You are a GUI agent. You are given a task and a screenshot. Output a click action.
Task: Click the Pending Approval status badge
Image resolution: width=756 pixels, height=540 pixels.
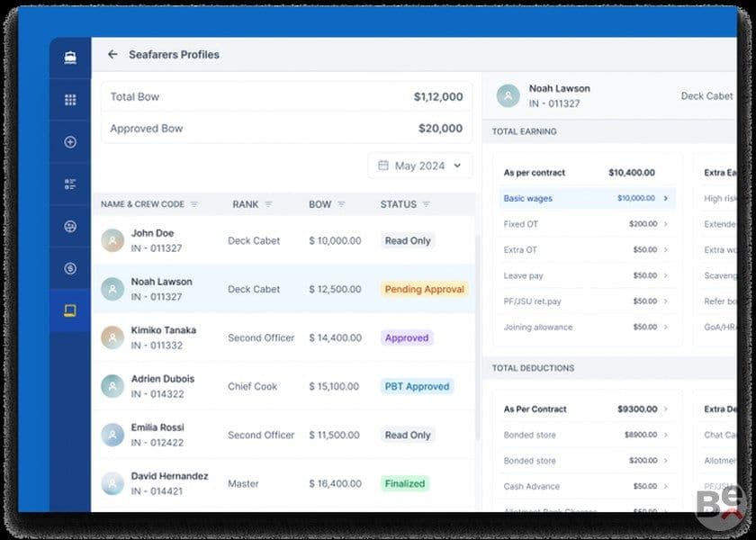point(424,289)
